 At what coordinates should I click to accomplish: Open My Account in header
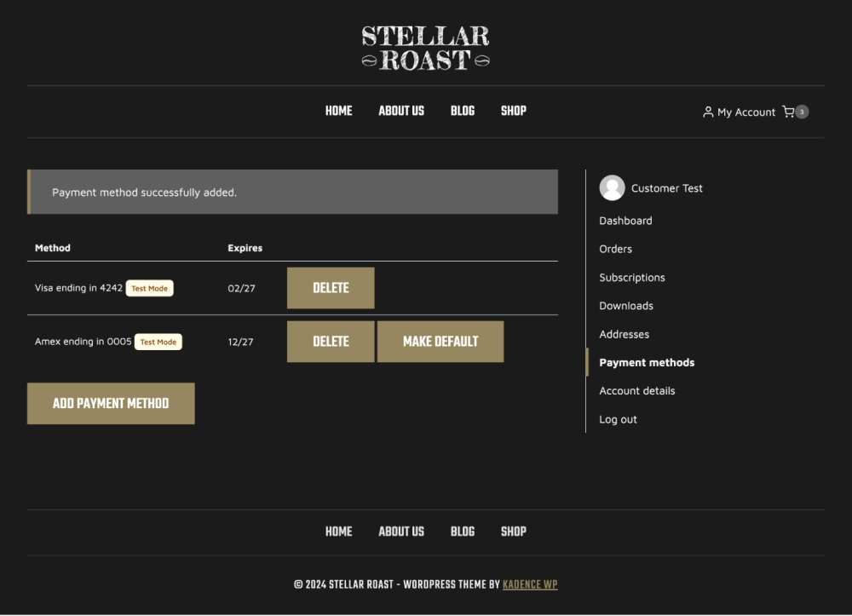click(x=739, y=112)
